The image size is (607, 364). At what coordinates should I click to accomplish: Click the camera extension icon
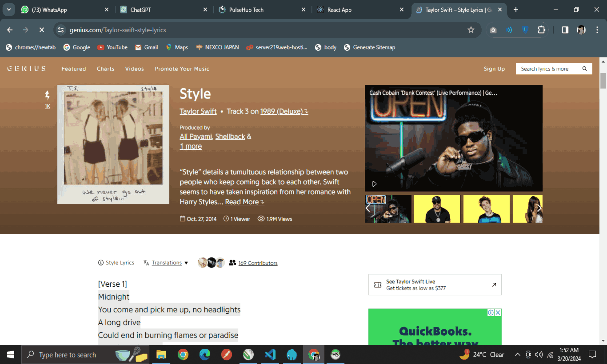[493, 30]
